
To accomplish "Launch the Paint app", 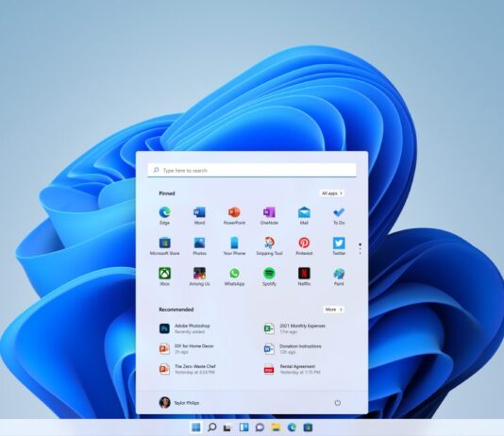I will [x=339, y=277].
